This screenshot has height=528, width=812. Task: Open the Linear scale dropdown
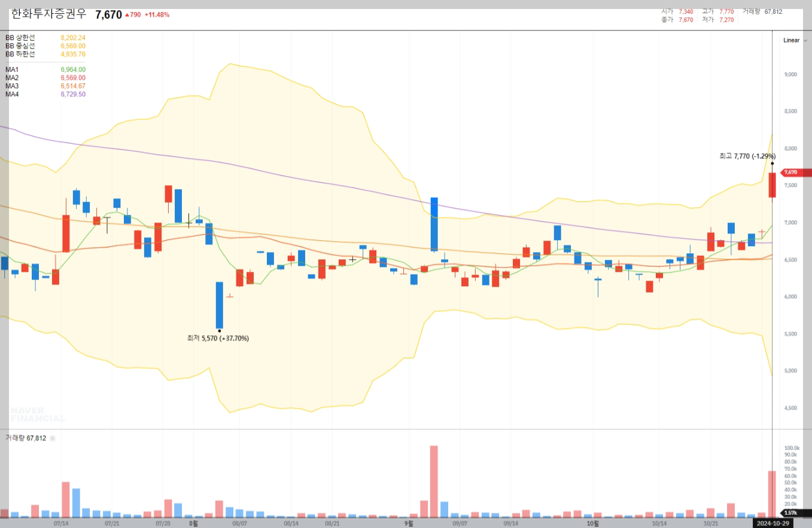pyautogui.click(x=795, y=40)
